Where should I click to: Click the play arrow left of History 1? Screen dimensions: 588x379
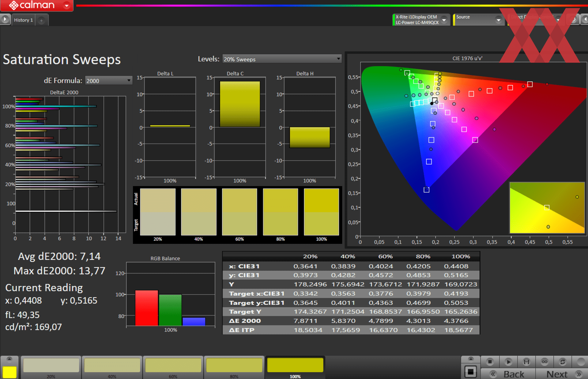pyautogui.click(x=5, y=19)
